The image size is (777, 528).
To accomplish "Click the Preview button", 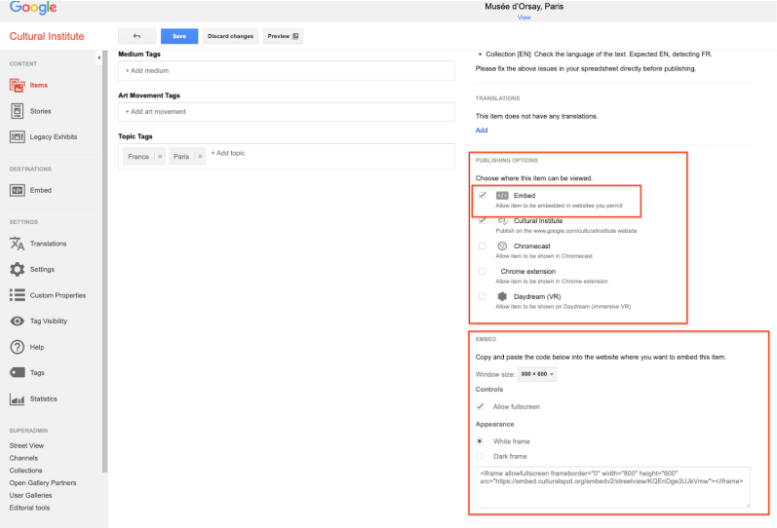I will (283, 36).
